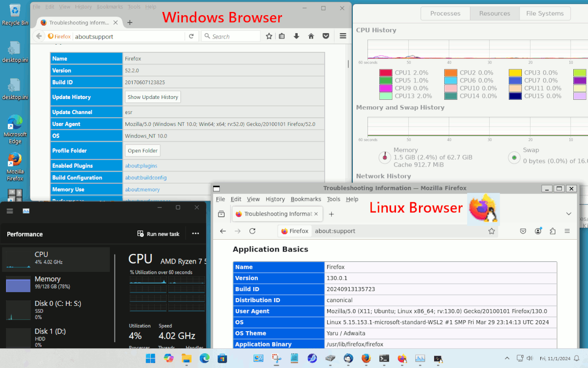Screen dimensions: 588x368
Task: Select CPU entry in Task Manager sidebar
Action: [x=56, y=259]
